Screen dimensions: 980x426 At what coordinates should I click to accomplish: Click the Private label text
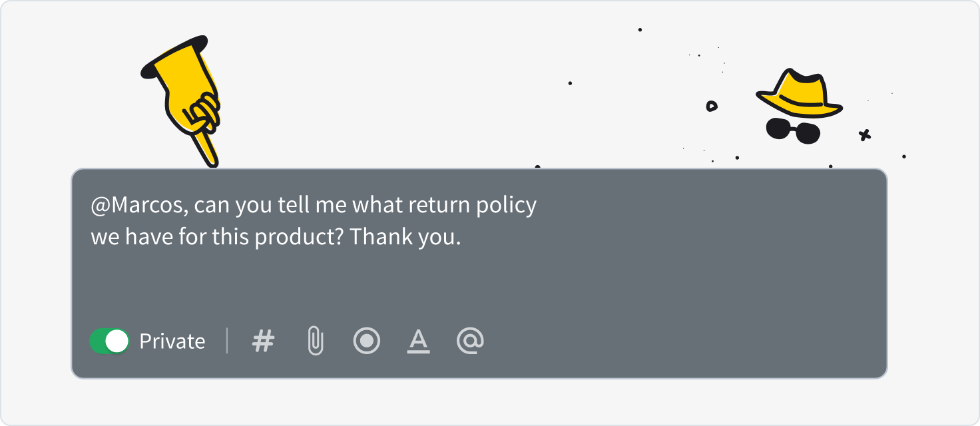[x=172, y=341]
